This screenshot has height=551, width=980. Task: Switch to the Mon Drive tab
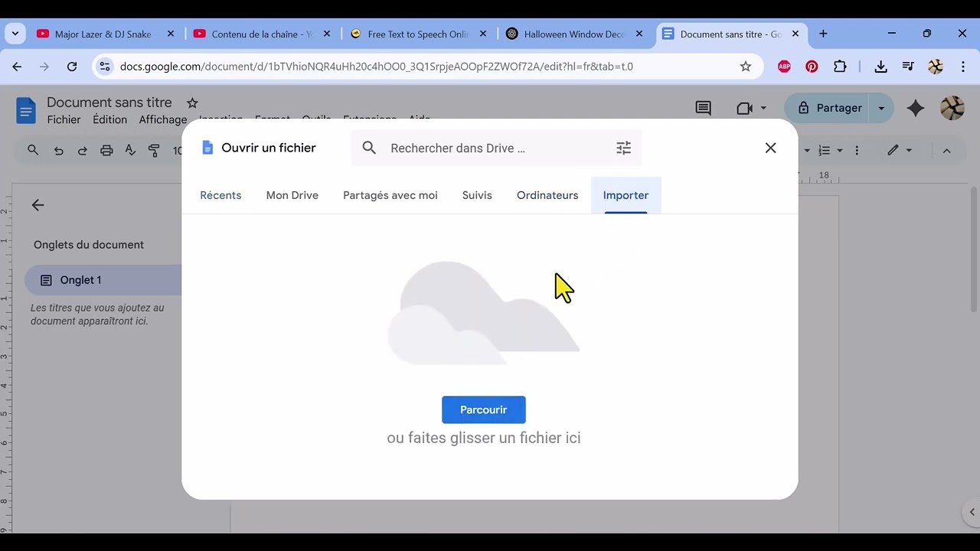[x=292, y=195]
